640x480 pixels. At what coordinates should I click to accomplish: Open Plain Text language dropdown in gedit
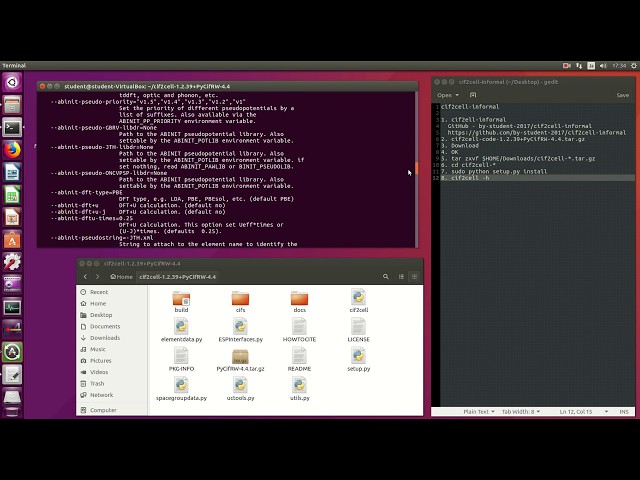pyautogui.click(x=479, y=412)
